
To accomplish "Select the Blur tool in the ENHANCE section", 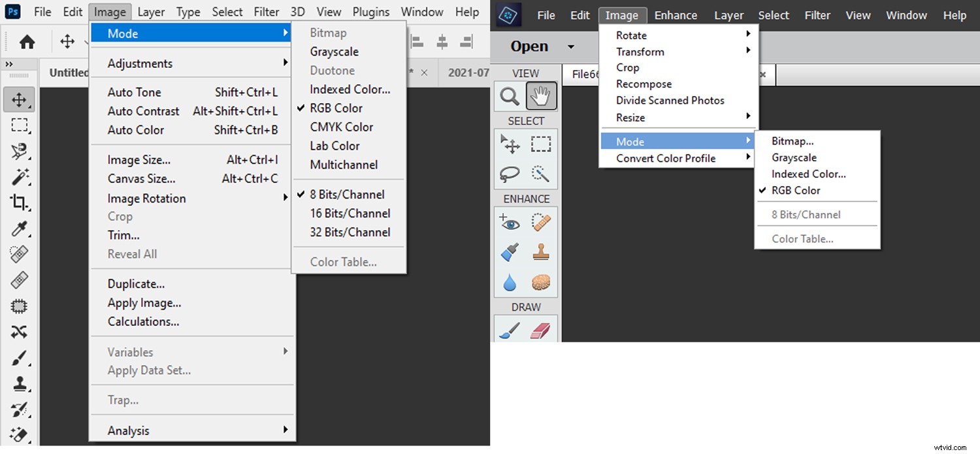I will click(x=509, y=282).
